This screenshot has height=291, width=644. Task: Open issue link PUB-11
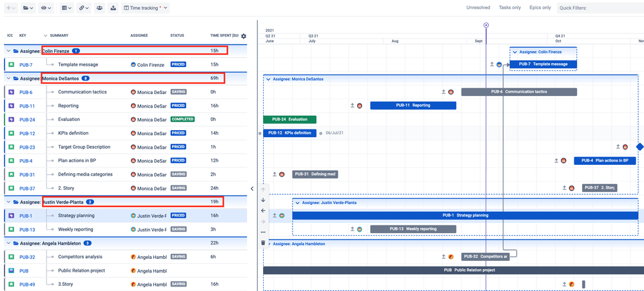point(27,106)
